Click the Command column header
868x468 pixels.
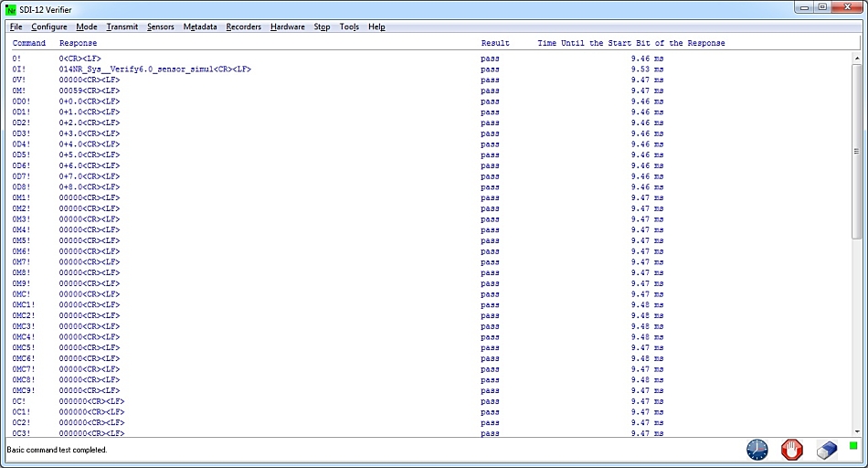pyautogui.click(x=29, y=43)
